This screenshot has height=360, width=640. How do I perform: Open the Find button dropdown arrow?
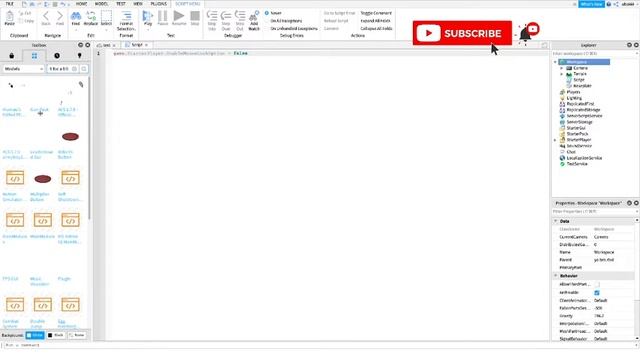[76, 29]
